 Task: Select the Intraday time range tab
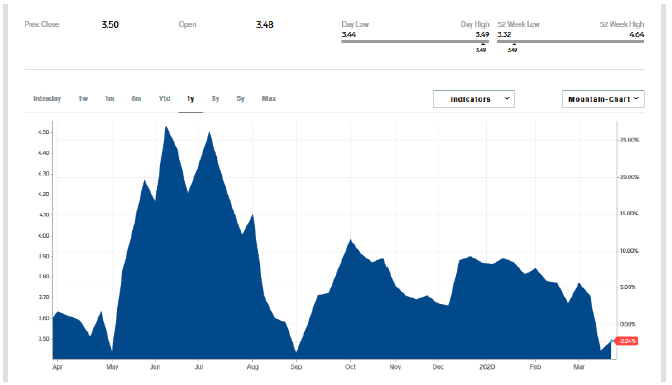(47, 99)
